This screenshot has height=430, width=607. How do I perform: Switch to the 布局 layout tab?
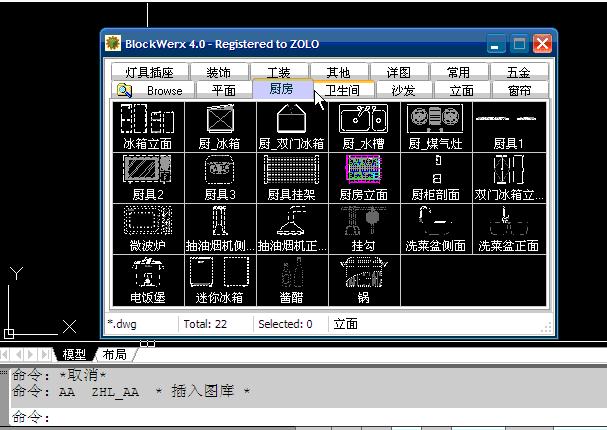tap(115, 354)
